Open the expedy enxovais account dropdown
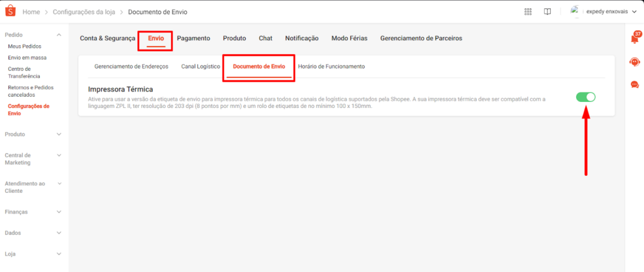This screenshot has width=644, height=272. coord(633,12)
